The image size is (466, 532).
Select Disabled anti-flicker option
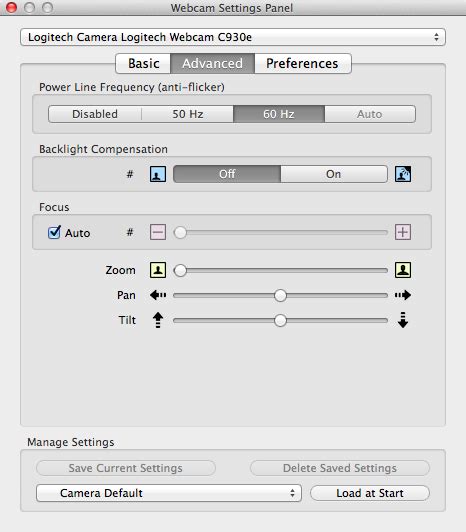95,114
